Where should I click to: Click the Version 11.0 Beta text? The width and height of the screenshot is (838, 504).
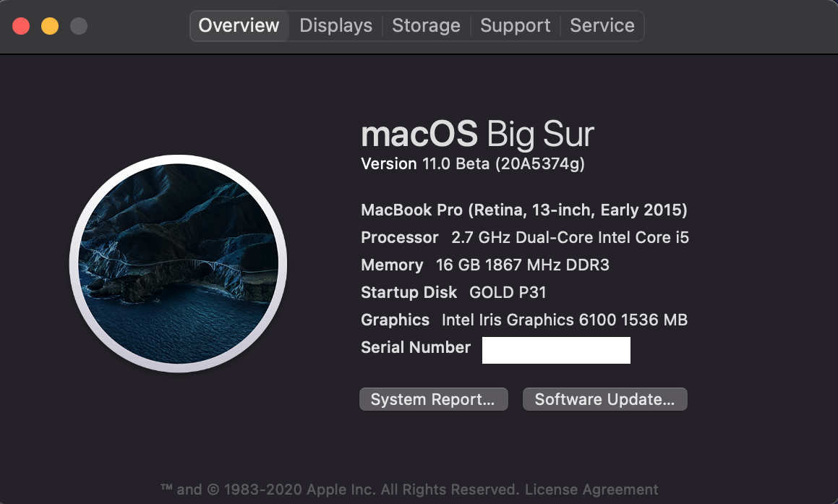473,163
